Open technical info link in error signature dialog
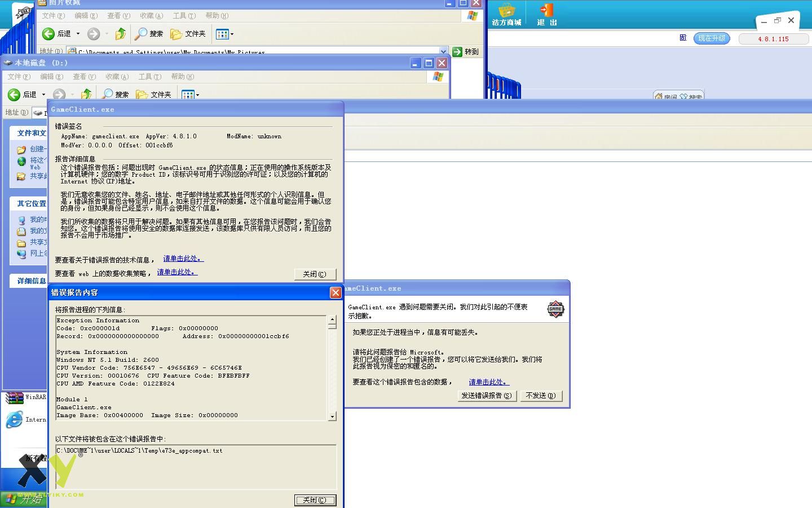Viewport: 812px width, 508px height. [183, 259]
